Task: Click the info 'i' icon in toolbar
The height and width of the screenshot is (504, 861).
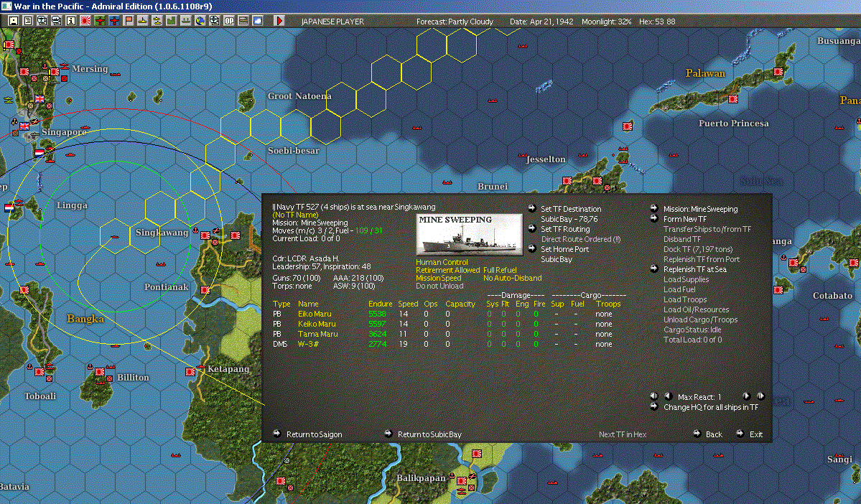Action: click(71, 21)
